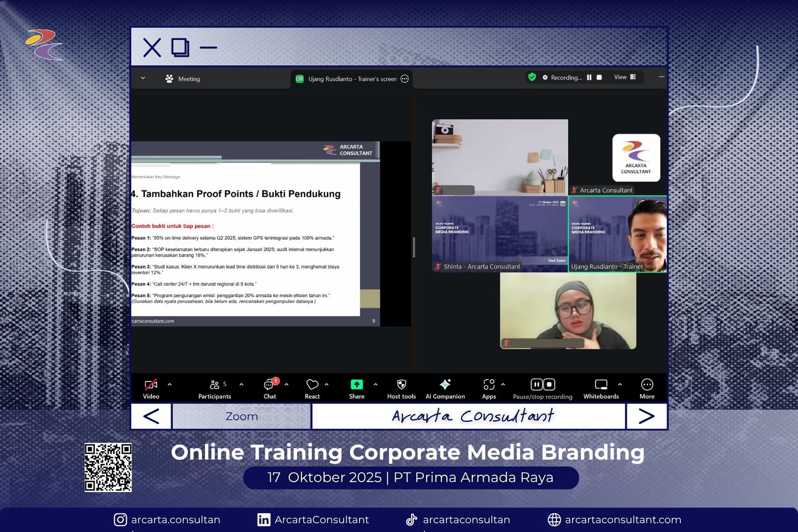Pause the recording in top bar
This screenshot has width=798, height=532.
[x=589, y=78]
